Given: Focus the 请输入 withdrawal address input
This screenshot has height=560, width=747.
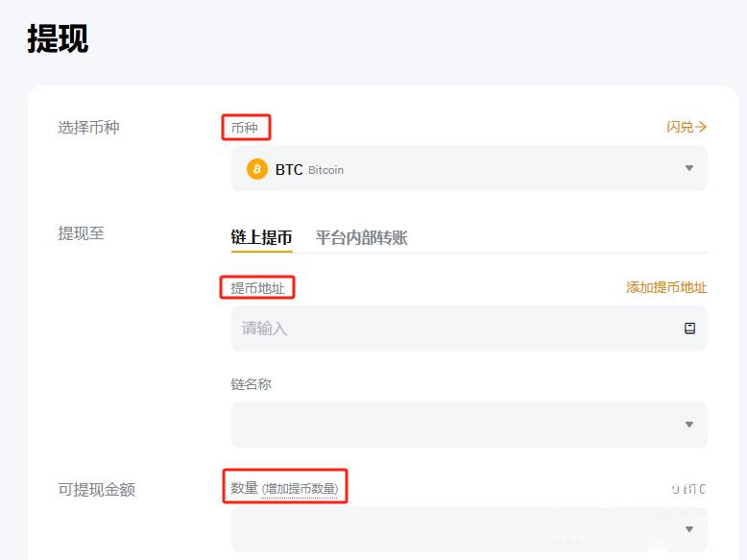Looking at the screenshot, I should pyautogui.click(x=451, y=329).
